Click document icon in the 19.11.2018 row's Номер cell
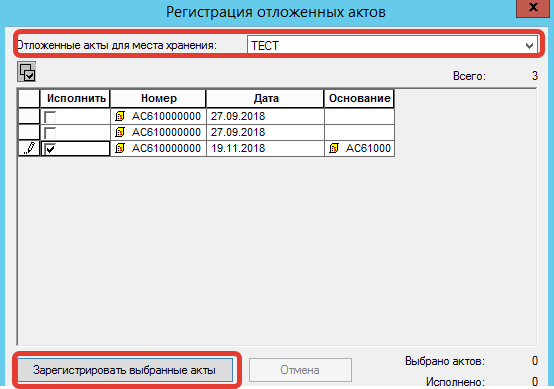554x389 pixels. tap(120, 148)
